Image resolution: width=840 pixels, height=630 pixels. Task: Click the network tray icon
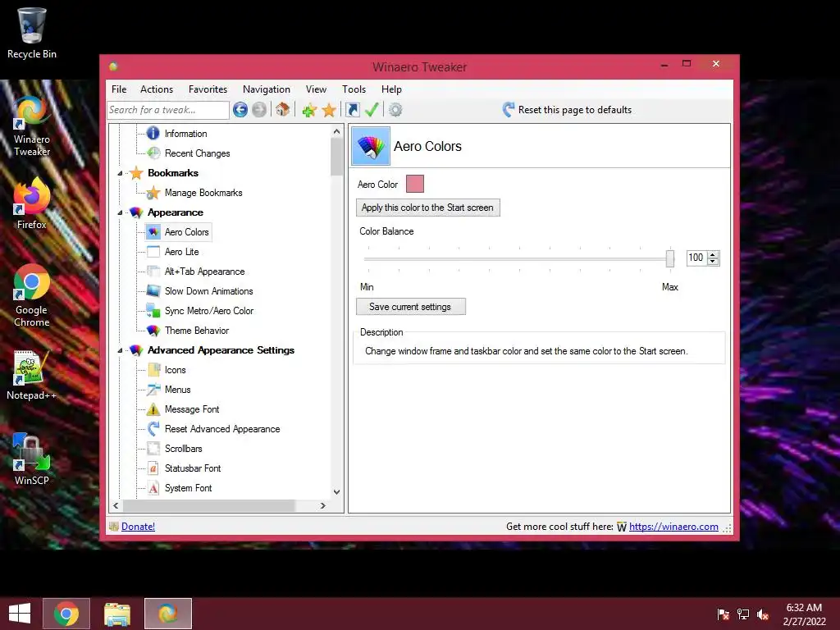click(743, 614)
